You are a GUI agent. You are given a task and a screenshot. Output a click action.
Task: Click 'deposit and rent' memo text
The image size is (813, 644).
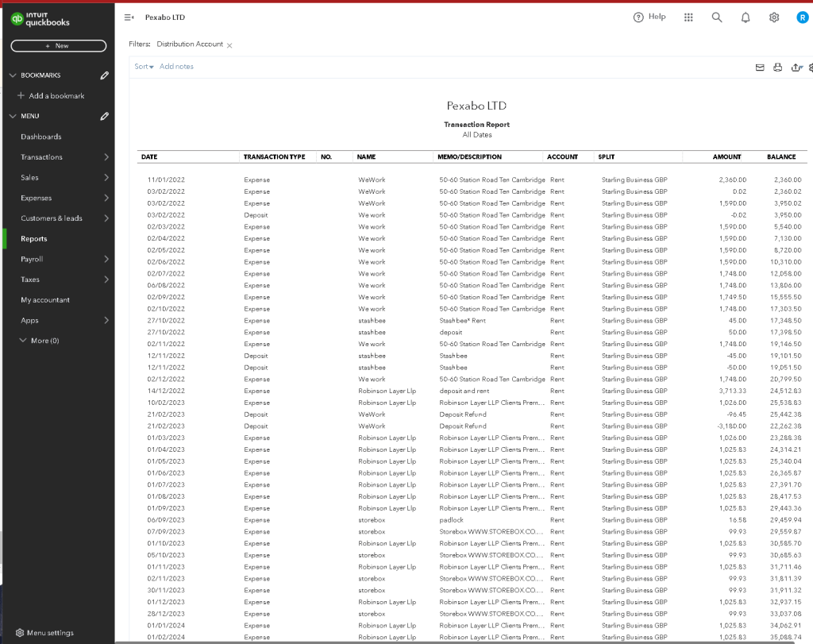tap(464, 391)
